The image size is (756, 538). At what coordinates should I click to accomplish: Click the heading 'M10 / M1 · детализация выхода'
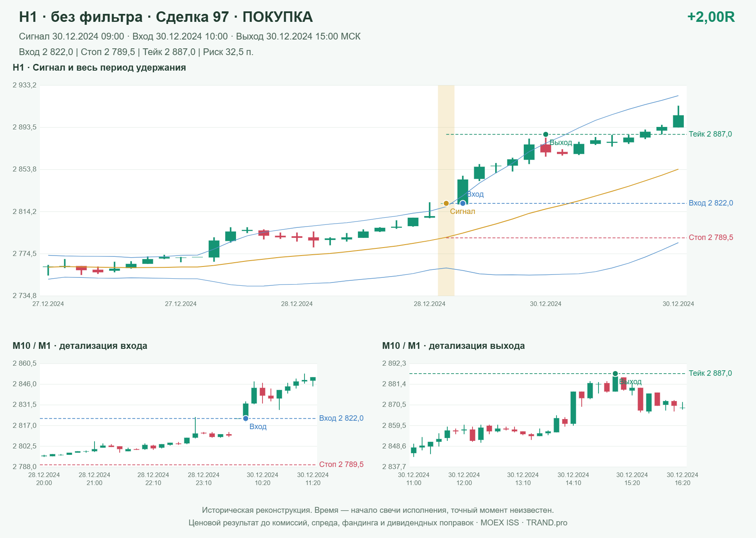click(x=454, y=346)
